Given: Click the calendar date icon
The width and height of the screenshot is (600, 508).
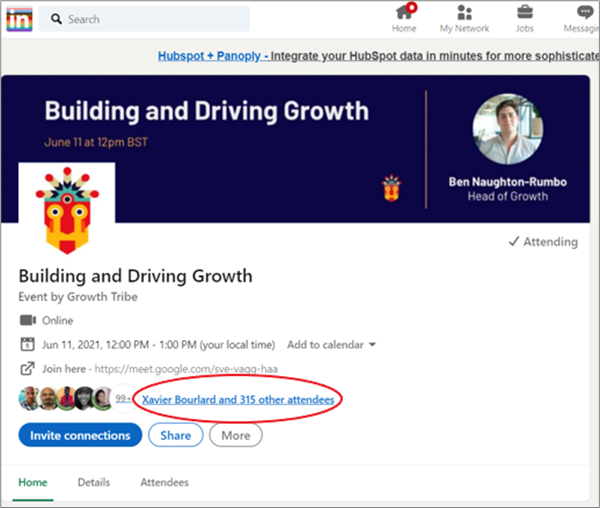Looking at the screenshot, I should 27,344.
